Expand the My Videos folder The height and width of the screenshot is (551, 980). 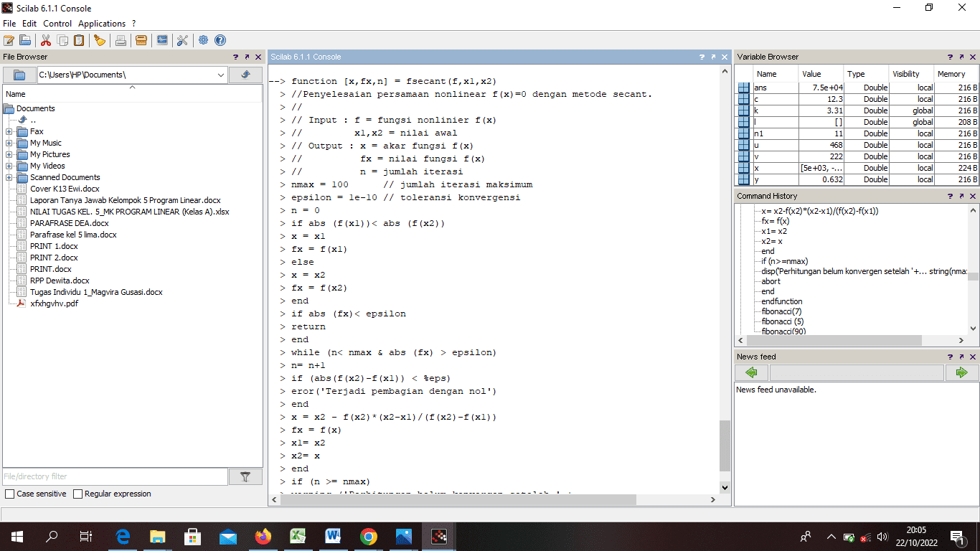pyautogui.click(x=9, y=166)
